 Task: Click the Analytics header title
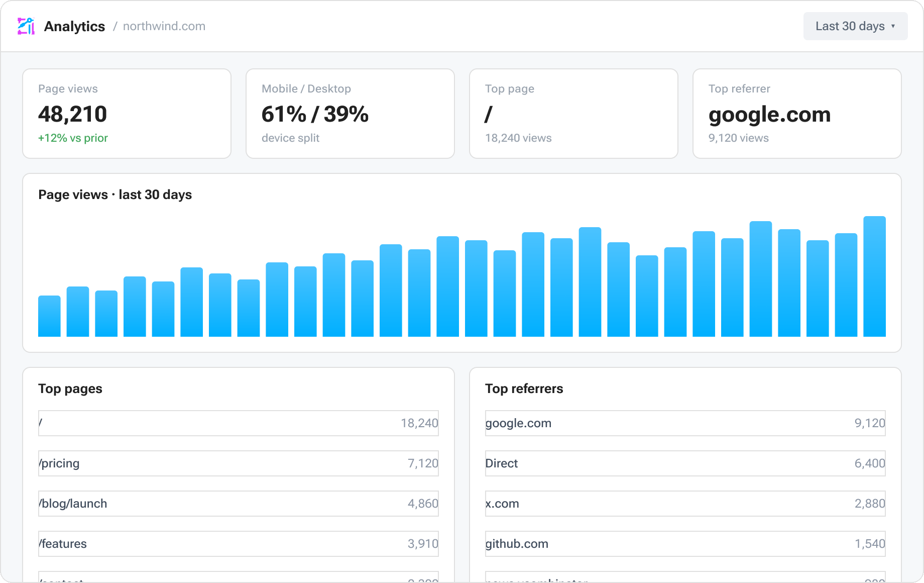(74, 26)
